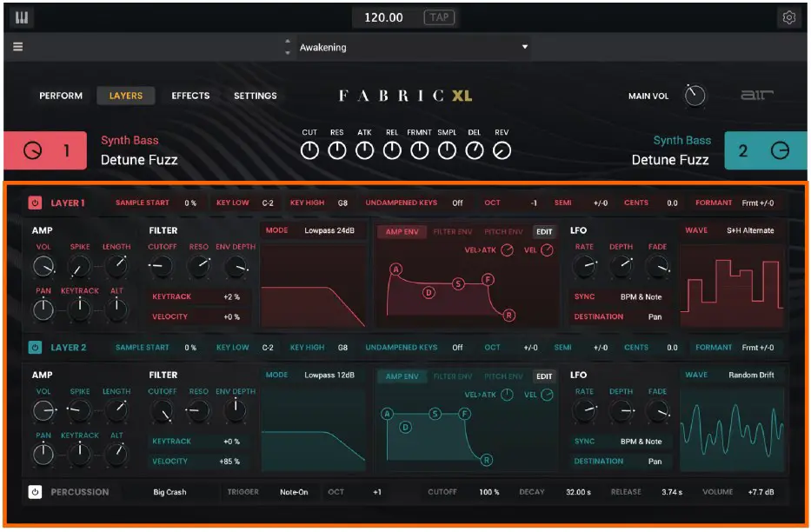The height and width of the screenshot is (532, 811).
Task: Click Layer 2 VELOCITY +85 % value
Action: click(231, 462)
